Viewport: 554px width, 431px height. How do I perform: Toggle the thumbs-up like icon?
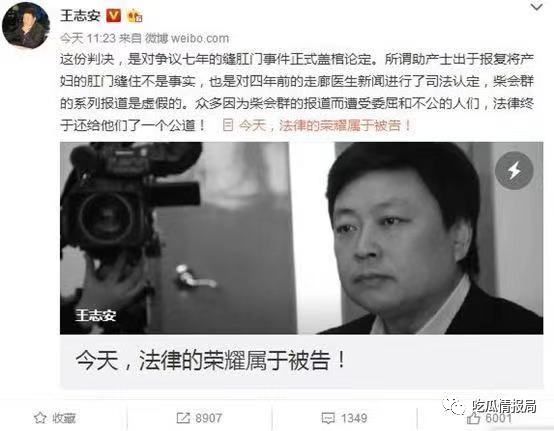coord(473,418)
